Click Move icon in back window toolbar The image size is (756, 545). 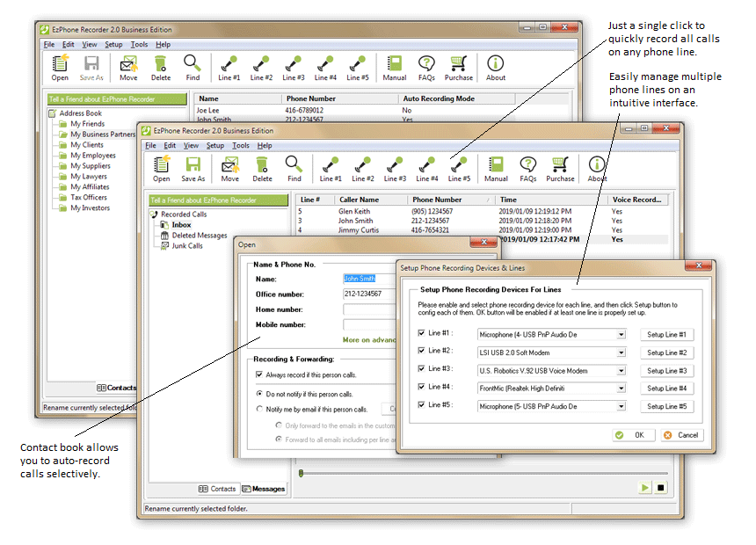tap(128, 68)
